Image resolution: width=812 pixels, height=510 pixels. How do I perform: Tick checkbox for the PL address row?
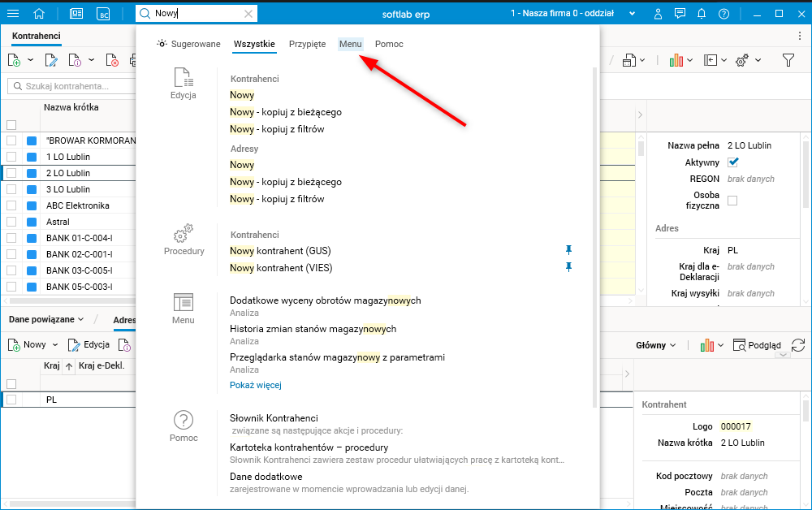[11, 400]
